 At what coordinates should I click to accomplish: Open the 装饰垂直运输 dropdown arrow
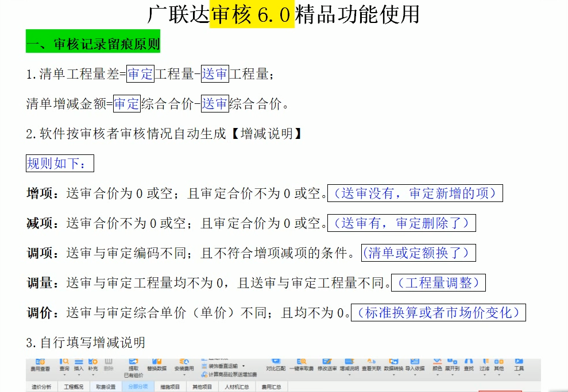pyautogui.click(x=244, y=367)
